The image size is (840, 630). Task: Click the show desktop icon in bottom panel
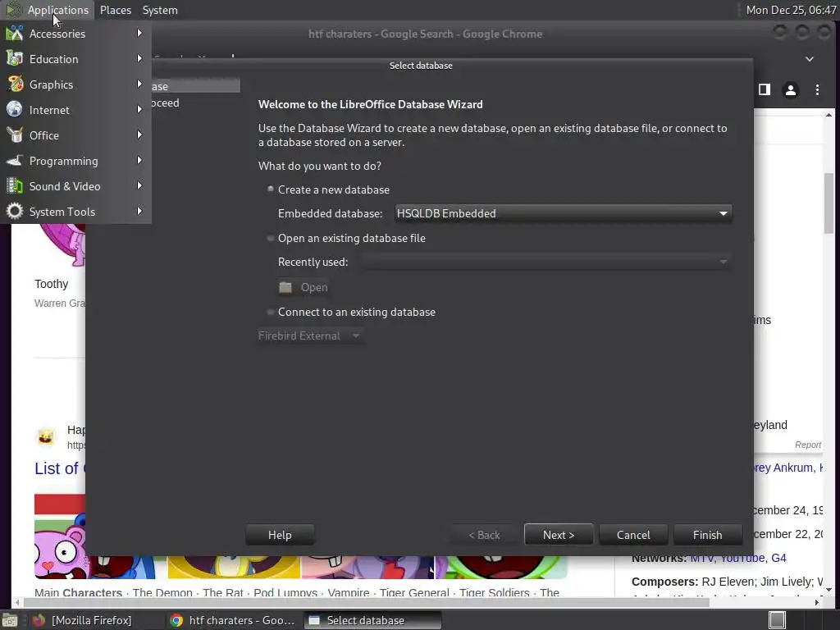[10, 620]
